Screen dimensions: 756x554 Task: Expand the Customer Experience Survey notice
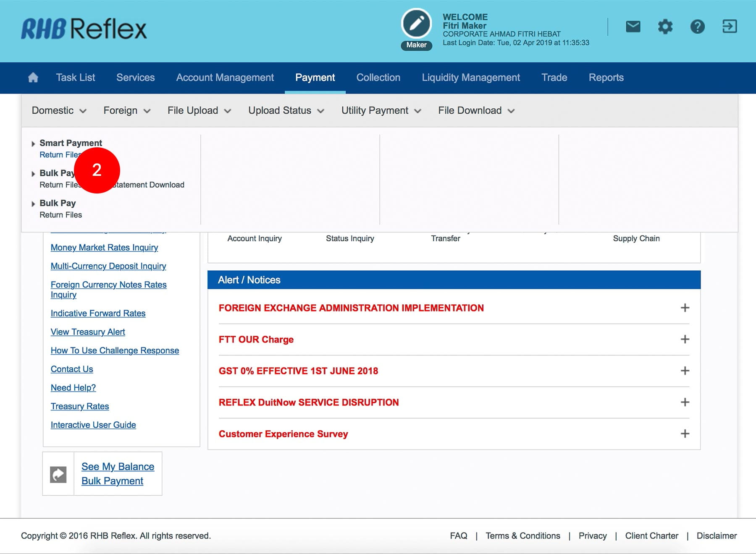pyautogui.click(x=685, y=434)
